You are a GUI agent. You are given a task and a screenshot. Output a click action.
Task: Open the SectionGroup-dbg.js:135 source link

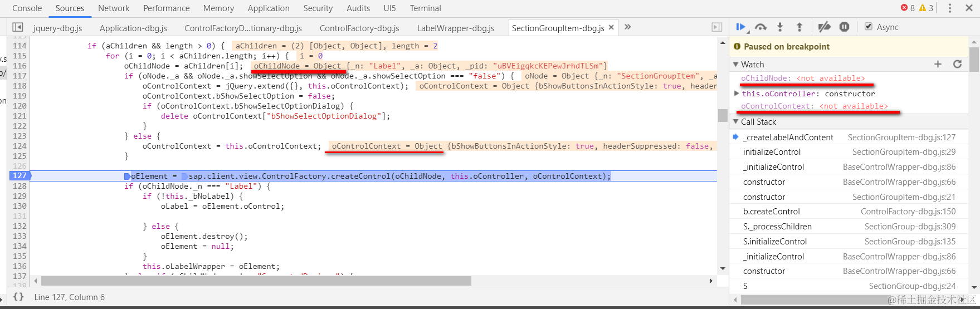(910, 242)
